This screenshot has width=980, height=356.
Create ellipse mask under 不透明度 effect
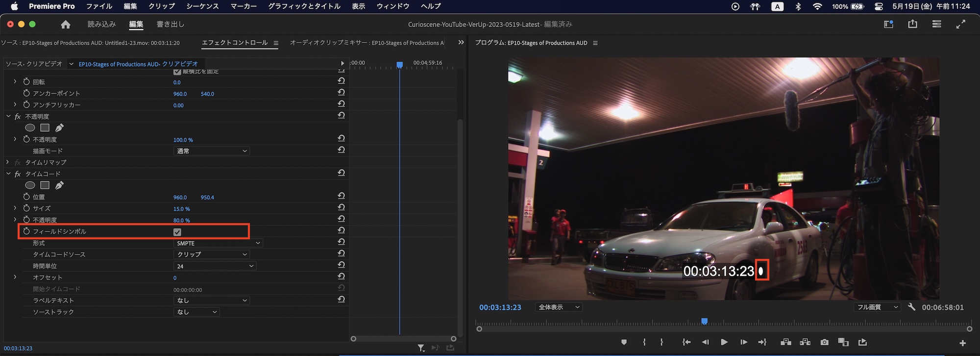[30, 128]
